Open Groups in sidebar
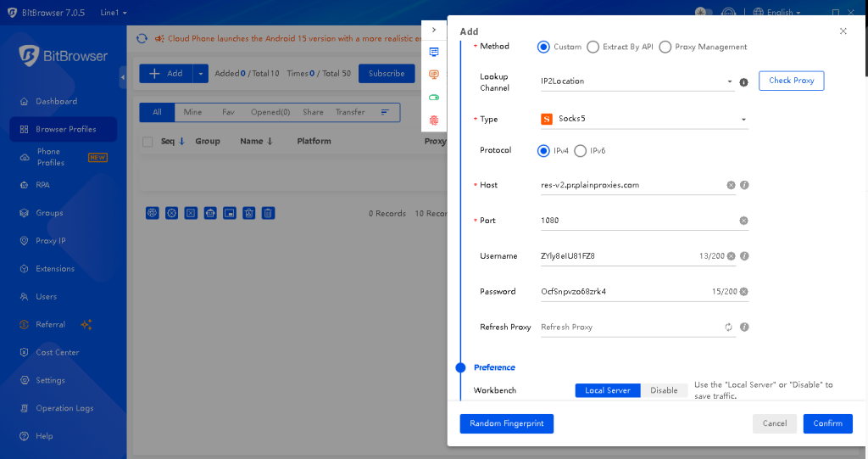The width and height of the screenshot is (868, 459). point(49,213)
